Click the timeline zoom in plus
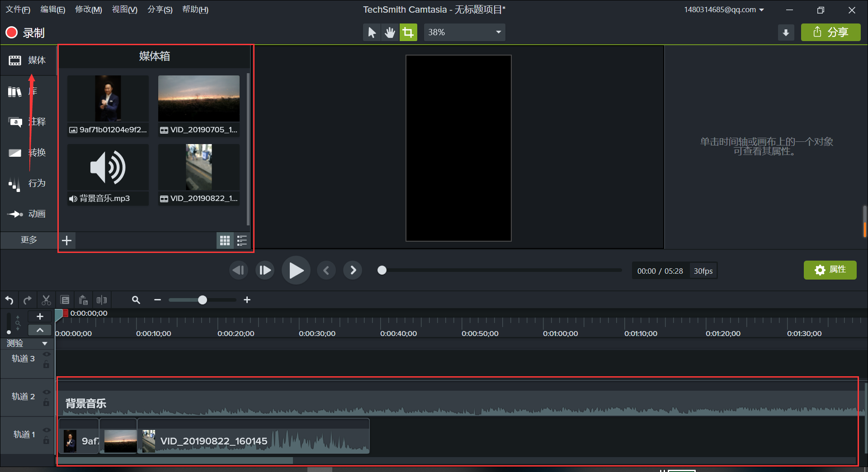 click(x=247, y=300)
